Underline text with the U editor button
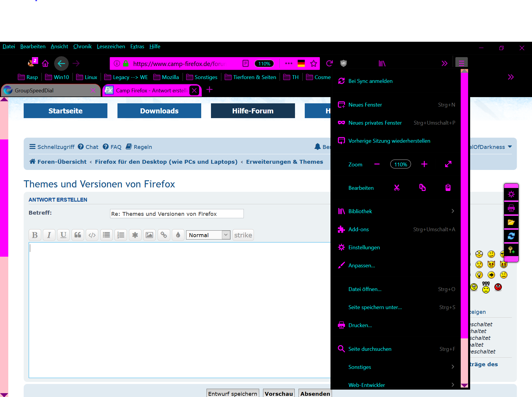The image size is (532, 397). coord(63,235)
